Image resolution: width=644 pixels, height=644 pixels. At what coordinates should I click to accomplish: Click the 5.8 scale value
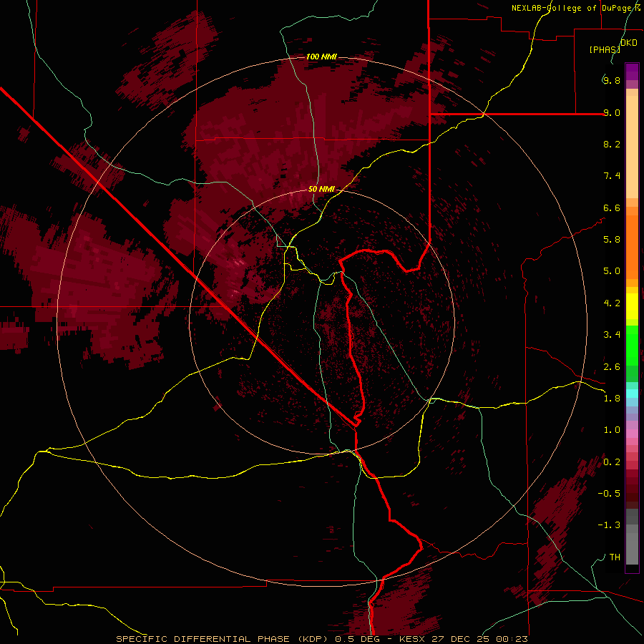tap(612, 240)
